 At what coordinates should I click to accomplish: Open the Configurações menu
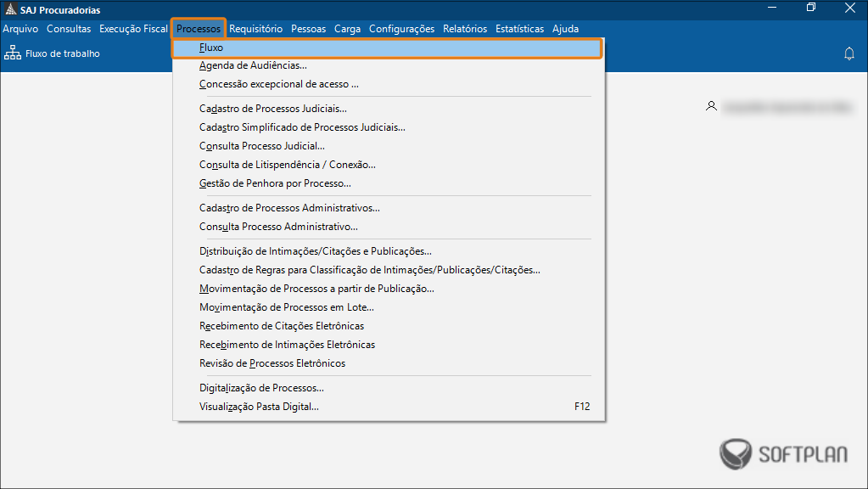[402, 29]
